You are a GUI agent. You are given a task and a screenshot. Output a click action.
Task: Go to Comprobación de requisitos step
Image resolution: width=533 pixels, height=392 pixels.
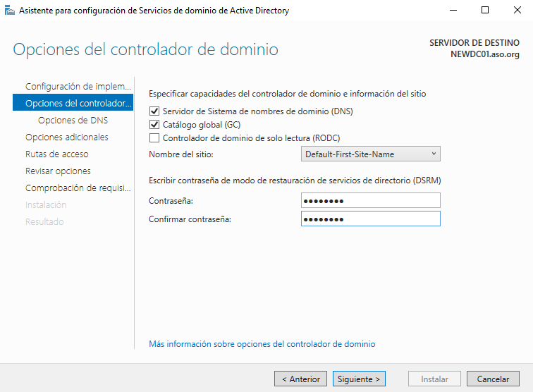[x=78, y=188]
